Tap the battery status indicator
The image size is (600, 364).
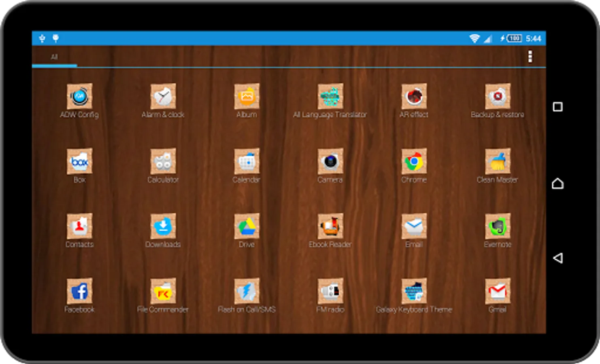[511, 38]
